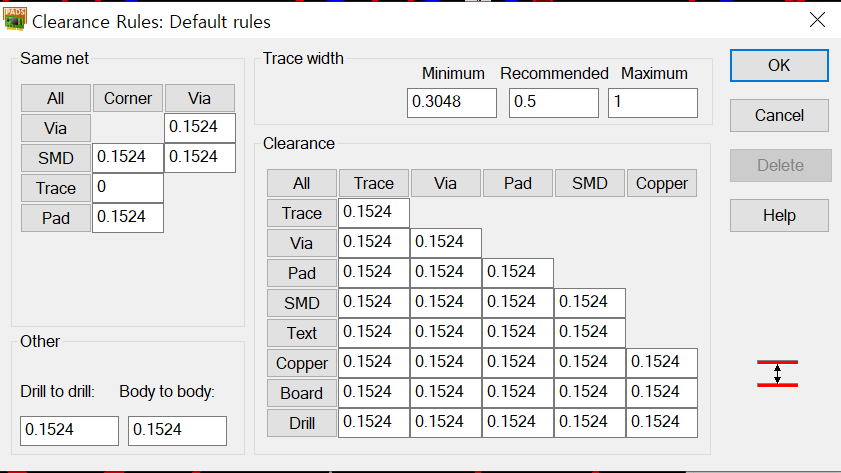Edit the Body to body clearance value
Viewport: 841px width, 473px height.
point(177,430)
